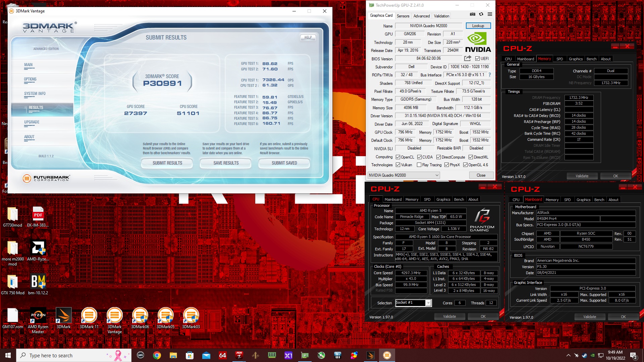This screenshot has height=362, width=644.
Task: Toggle the Ray Tracing checkbox
Action: click(419, 165)
